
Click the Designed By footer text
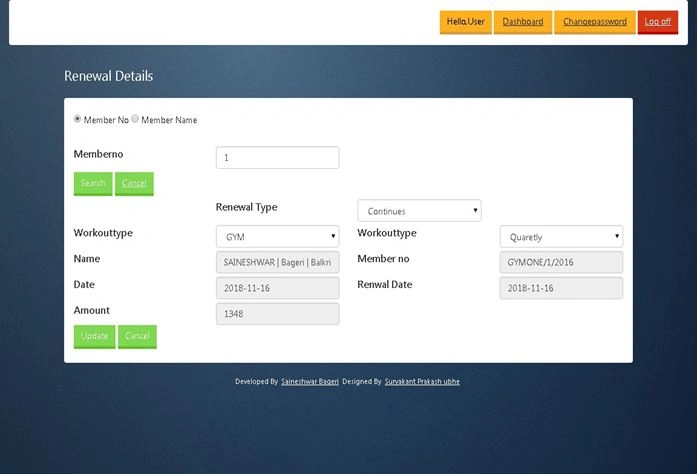tap(362, 382)
